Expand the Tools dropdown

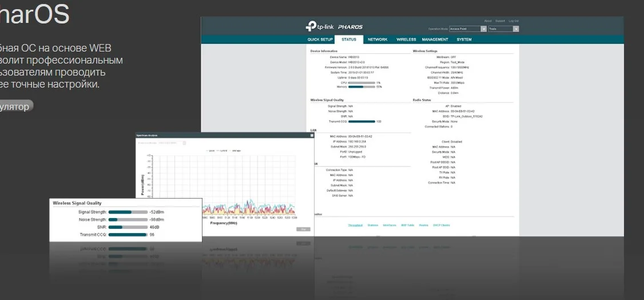tap(516, 29)
